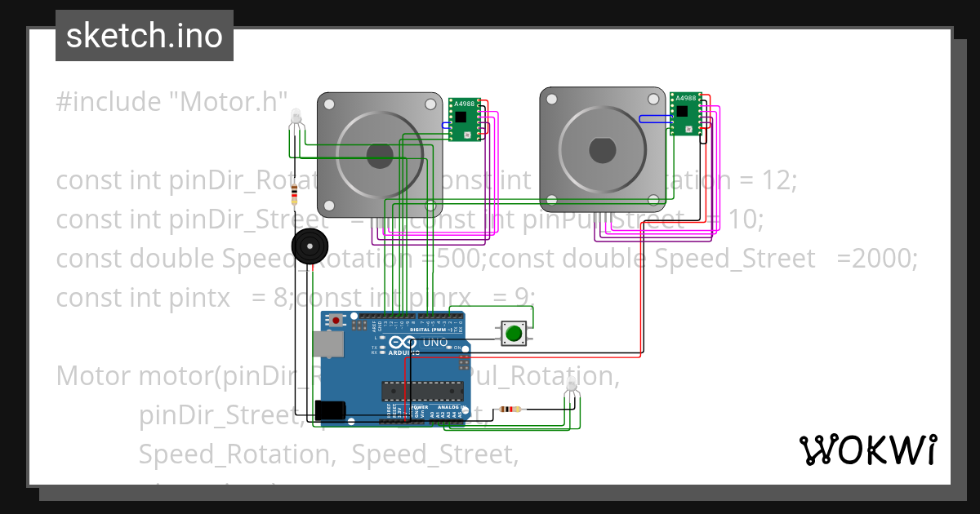Click the left NEMA stepper motor
Screen dimensions: 980x514
pos(378,151)
